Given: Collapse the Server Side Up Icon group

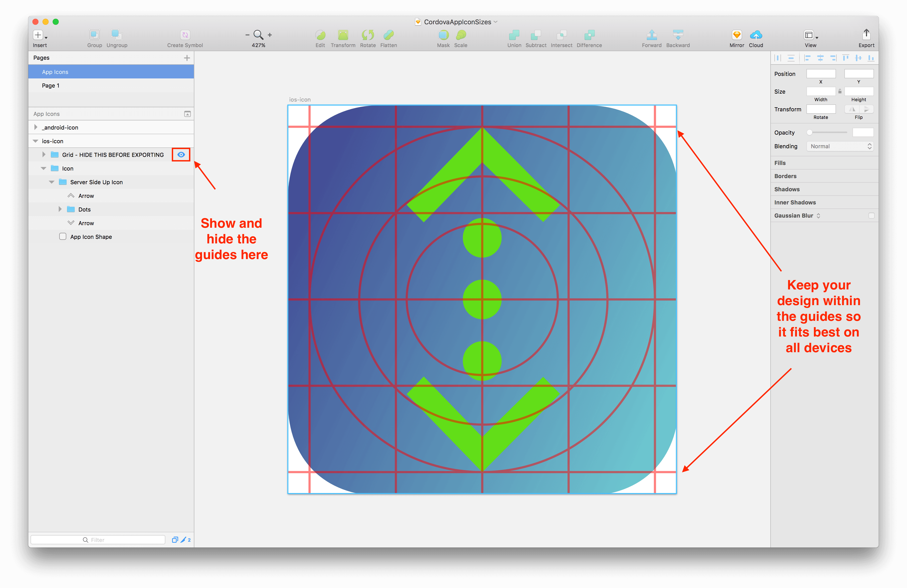Looking at the screenshot, I should tap(52, 182).
